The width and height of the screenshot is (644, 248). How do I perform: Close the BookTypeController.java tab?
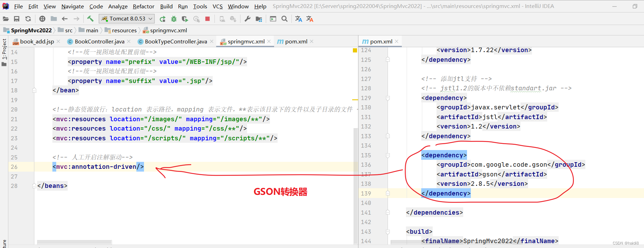212,41
